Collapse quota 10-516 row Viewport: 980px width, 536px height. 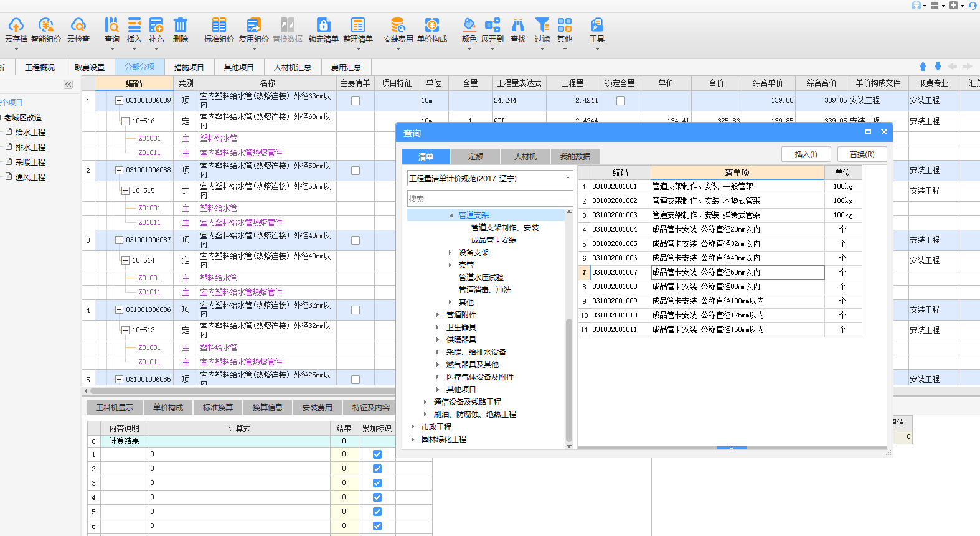click(126, 121)
